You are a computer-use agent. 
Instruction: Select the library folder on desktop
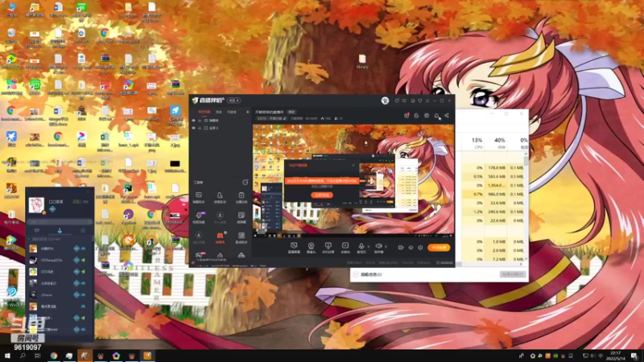(361, 62)
